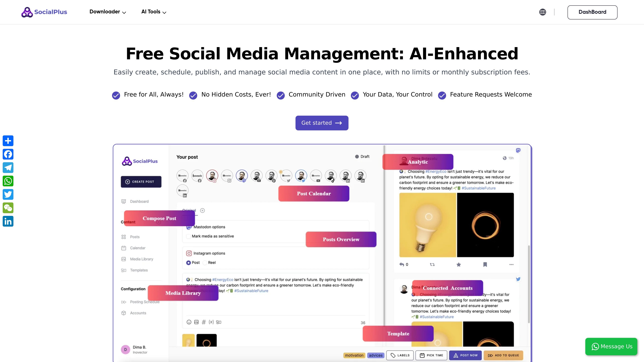Share via the Telegram sidebar icon

[x=8, y=168]
